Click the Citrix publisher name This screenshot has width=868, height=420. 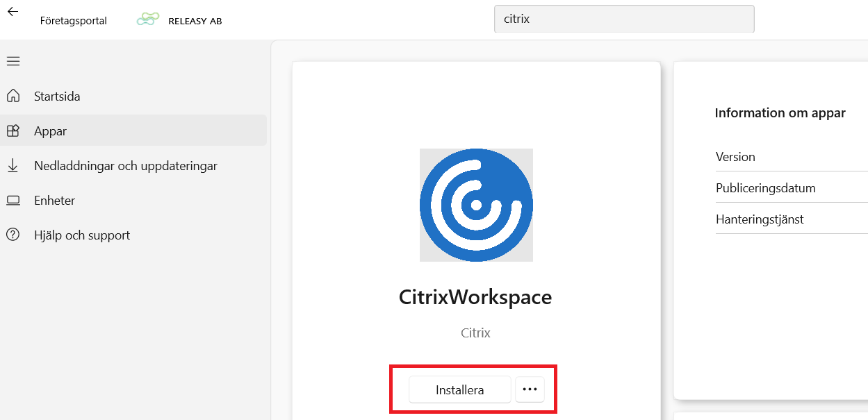coord(475,333)
